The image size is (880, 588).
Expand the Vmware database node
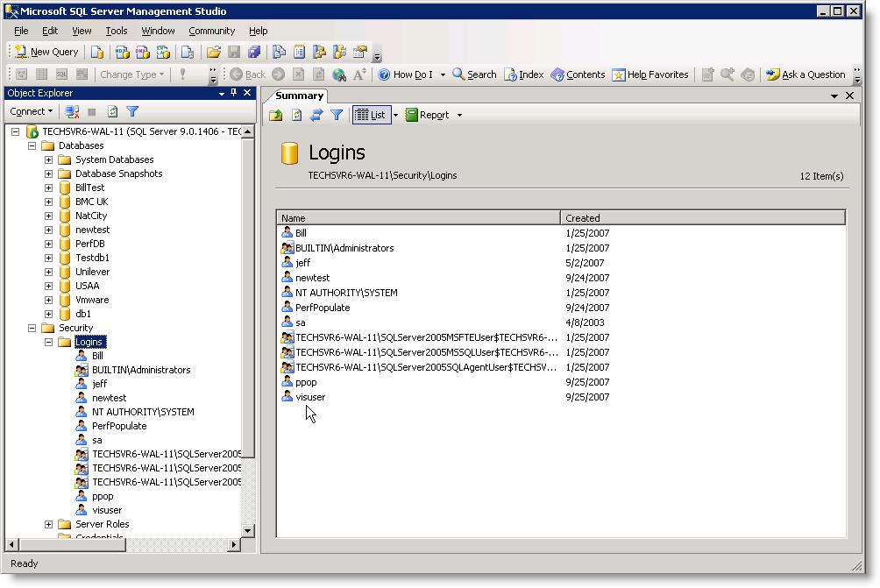coord(49,301)
